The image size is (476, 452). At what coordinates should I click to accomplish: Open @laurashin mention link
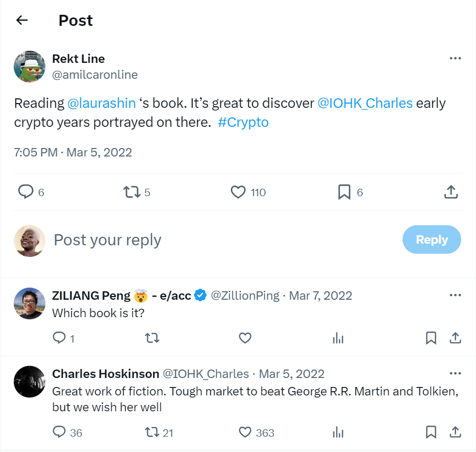[x=101, y=103]
